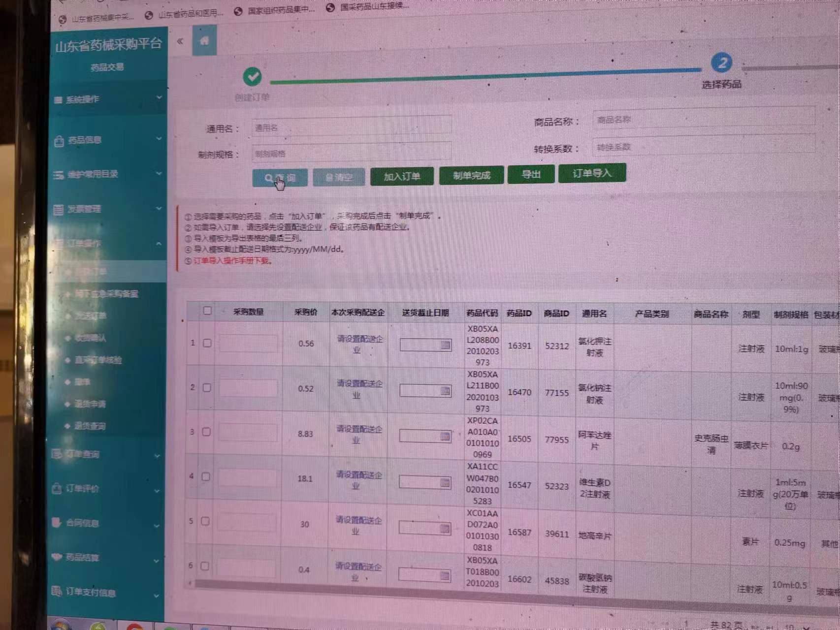The width and height of the screenshot is (840, 630).
Task: Click the 订单支付信息 sidebar icon
Action: pos(57,591)
